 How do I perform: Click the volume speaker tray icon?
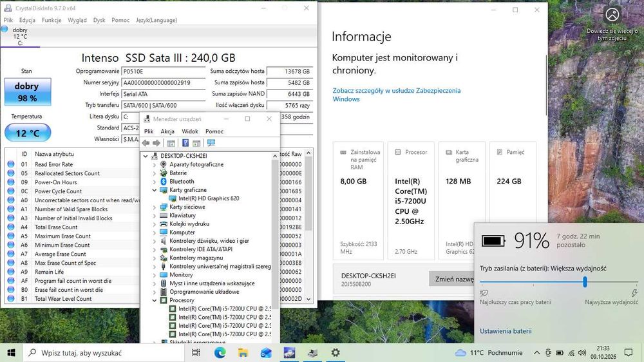point(582,352)
